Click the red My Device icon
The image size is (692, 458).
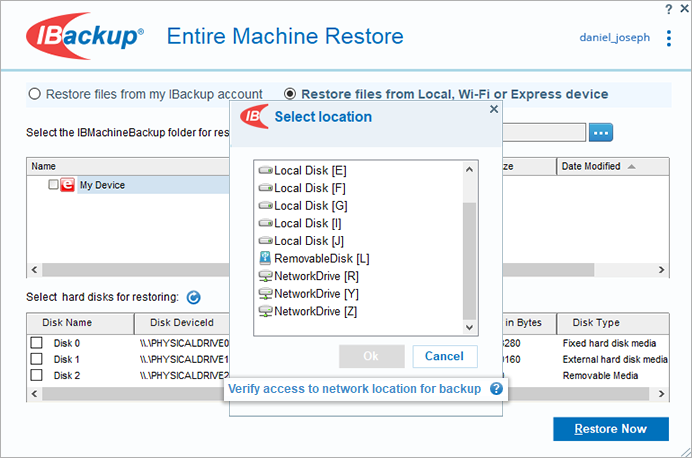pyautogui.click(x=67, y=184)
